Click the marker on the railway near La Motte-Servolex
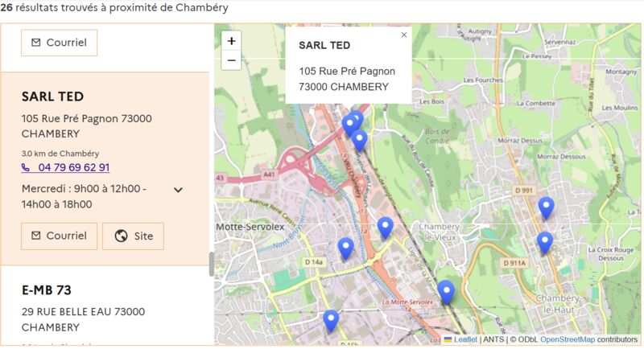The width and height of the screenshot is (644, 349). click(446, 292)
